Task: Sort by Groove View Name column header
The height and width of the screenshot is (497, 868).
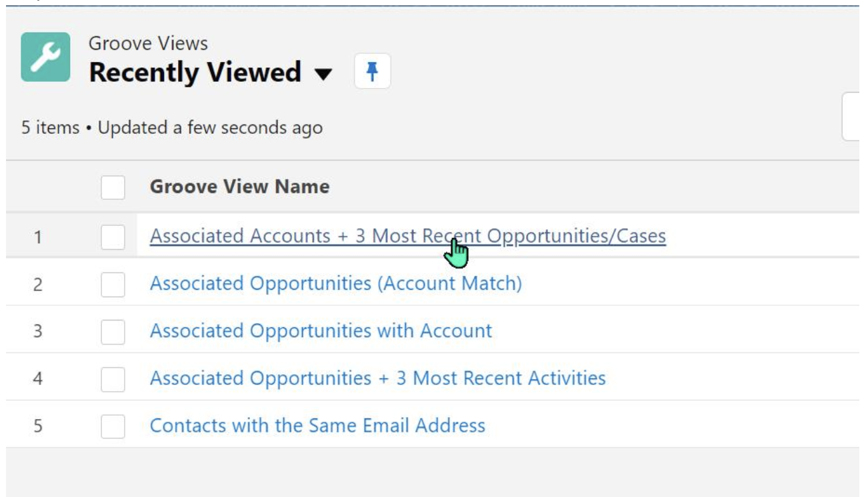Action: 240,187
